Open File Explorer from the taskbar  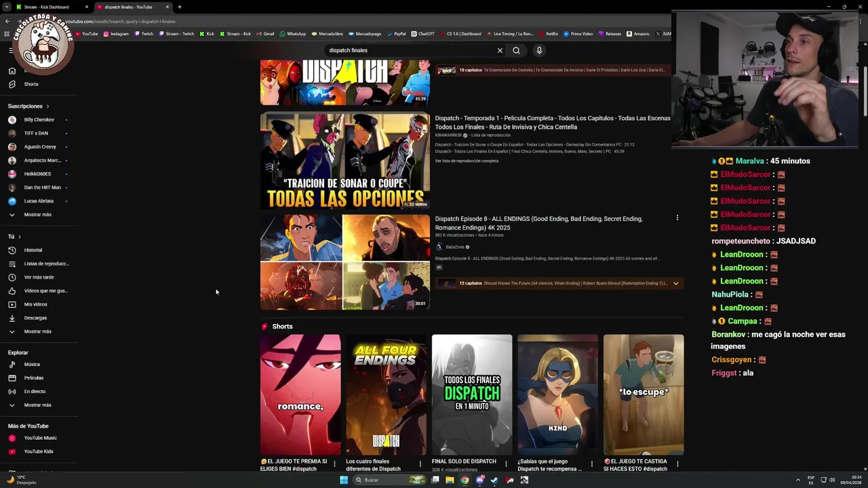(450, 480)
